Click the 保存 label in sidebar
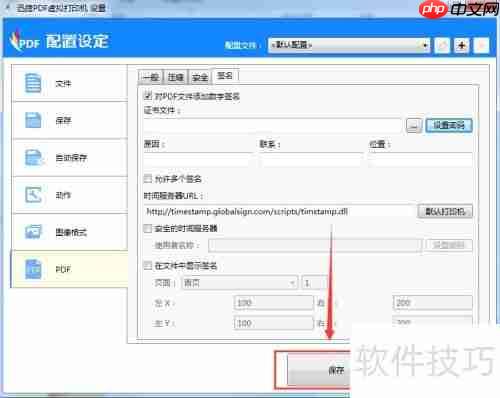Viewport: 500px width, 398px height. coord(63,120)
